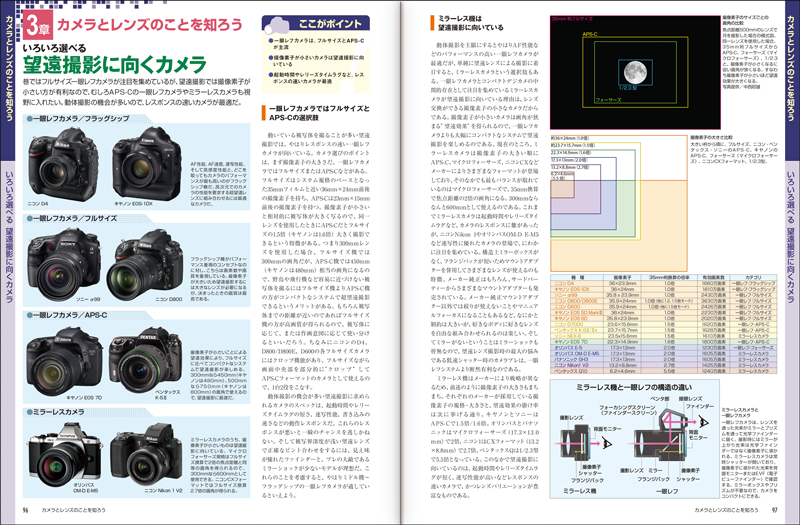Click table row 'ニコン D4'

click(664, 283)
